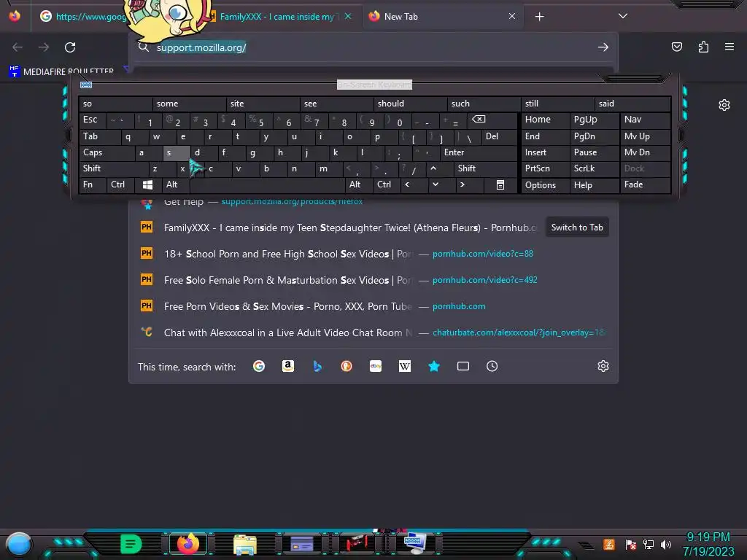Image resolution: width=747 pixels, height=560 pixels.
Task: Open the green chat app on taskbar
Action: 131,544
